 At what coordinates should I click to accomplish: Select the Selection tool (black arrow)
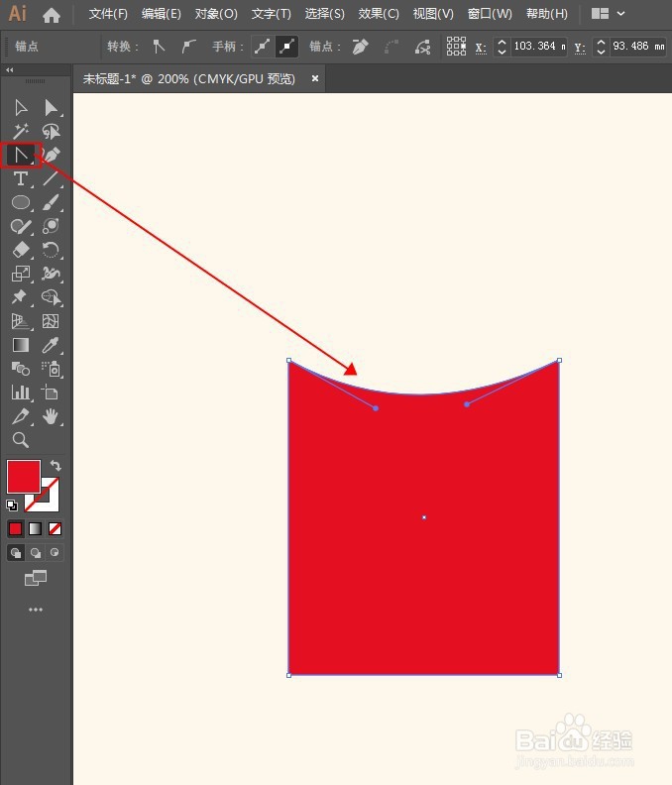(x=21, y=108)
